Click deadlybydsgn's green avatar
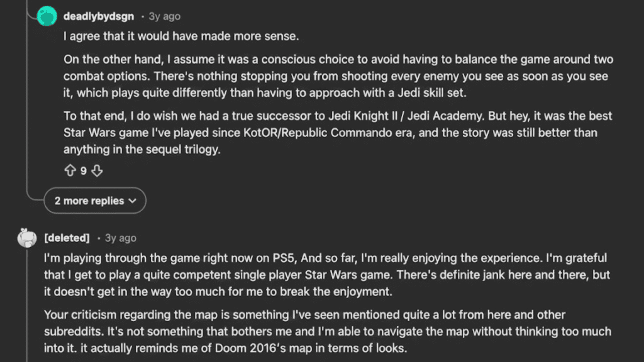Screen dimensions: 644x362 pos(47,16)
